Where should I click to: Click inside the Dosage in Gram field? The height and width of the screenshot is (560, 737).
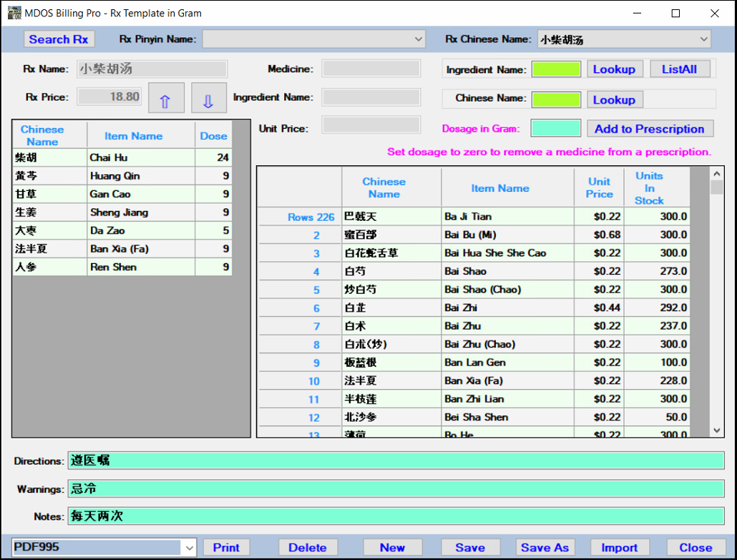click(557, 128)
